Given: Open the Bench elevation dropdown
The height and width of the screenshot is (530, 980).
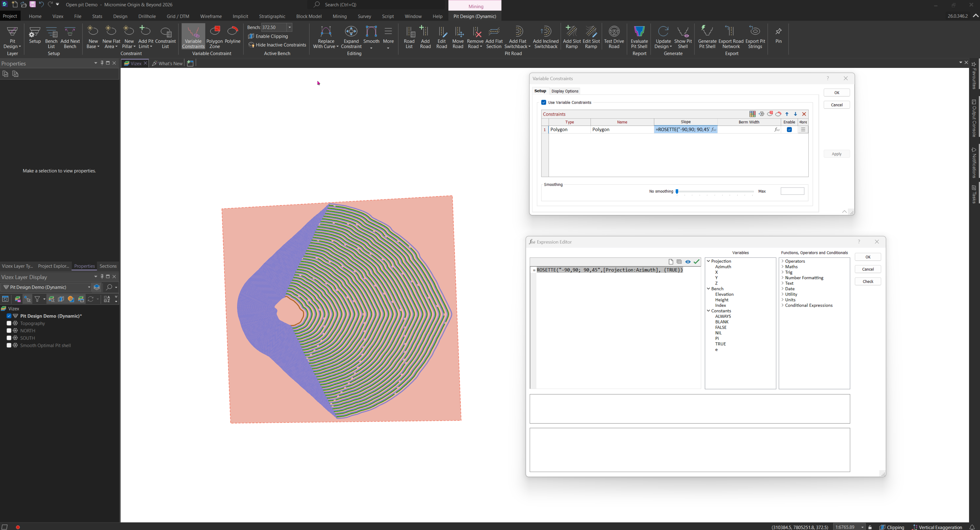Looking at the screenshot, I should tap(289, 27).
